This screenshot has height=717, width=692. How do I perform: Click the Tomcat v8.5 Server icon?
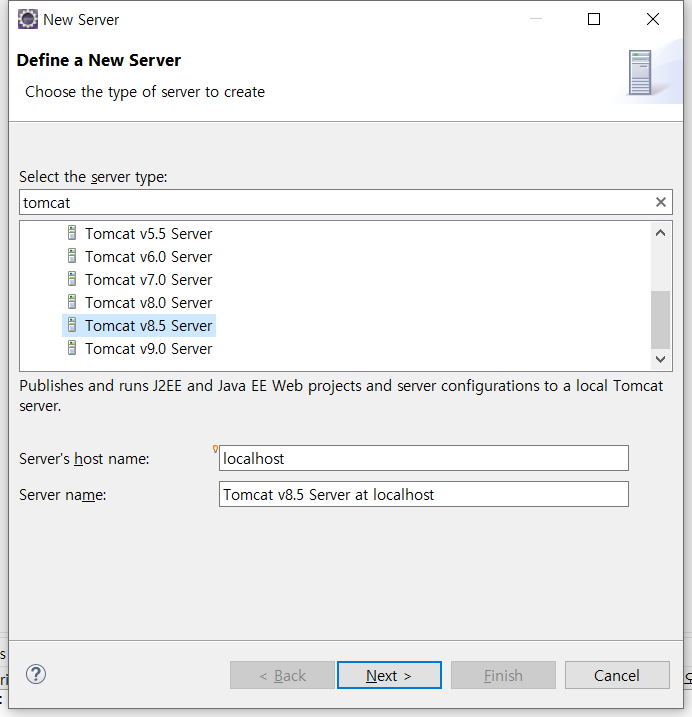point(72,325)
